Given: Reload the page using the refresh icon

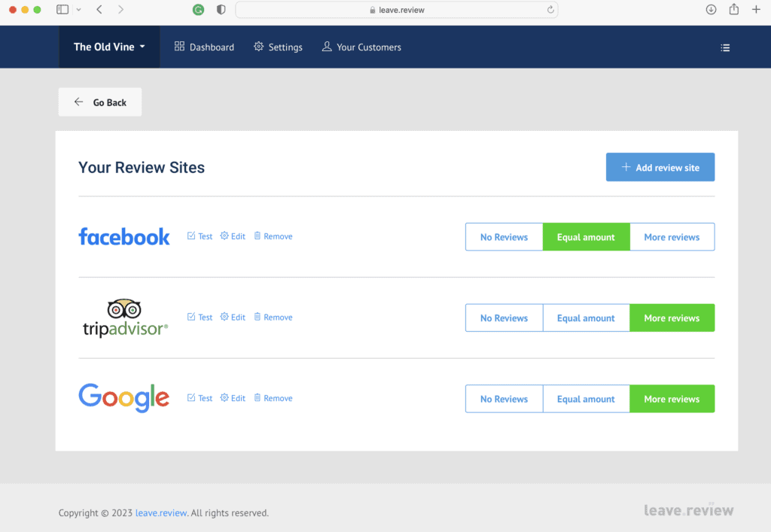Looking at the screenshot, I should pos(550,10).
